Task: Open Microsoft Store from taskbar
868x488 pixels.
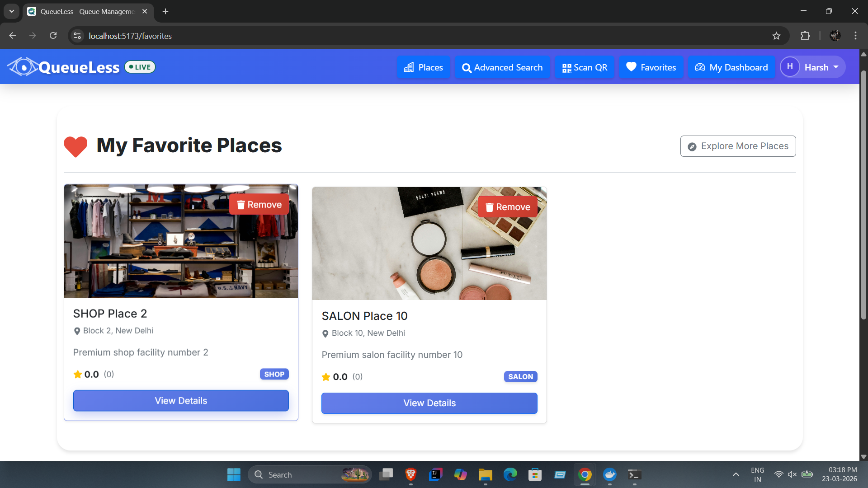Action: [535, 474]
